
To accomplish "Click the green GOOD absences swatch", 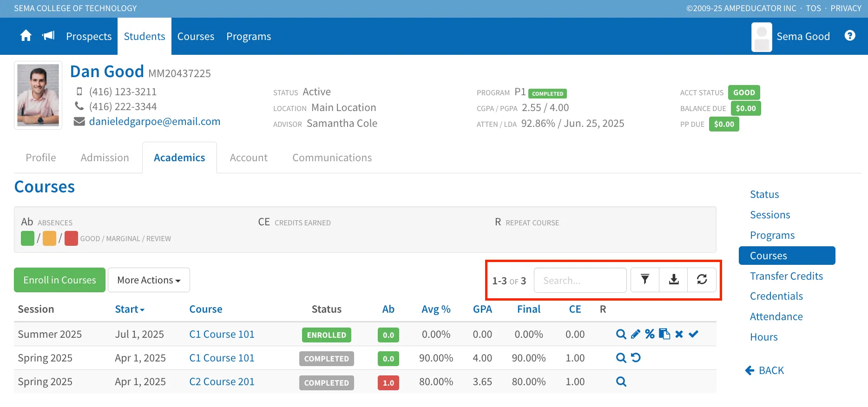I will (27, 238).
